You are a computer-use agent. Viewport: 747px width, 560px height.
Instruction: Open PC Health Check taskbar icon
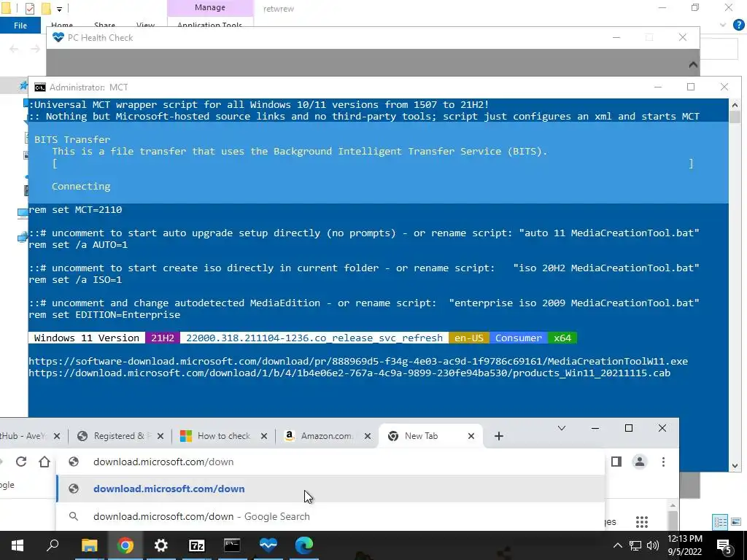(268, 545)
